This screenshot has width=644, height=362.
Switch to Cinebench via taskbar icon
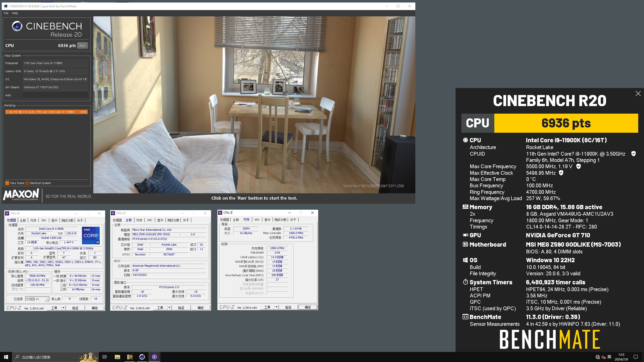coord(142,357)
